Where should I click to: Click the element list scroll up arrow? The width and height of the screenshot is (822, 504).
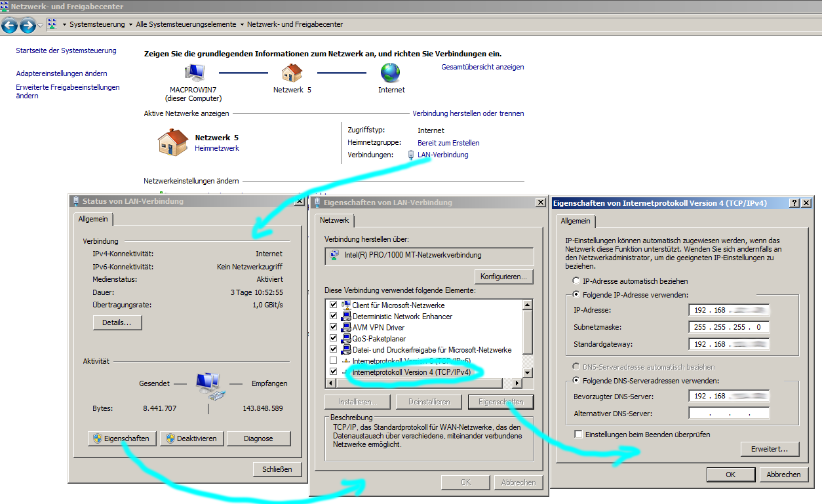pyautogui.click(x=527, y=305)
